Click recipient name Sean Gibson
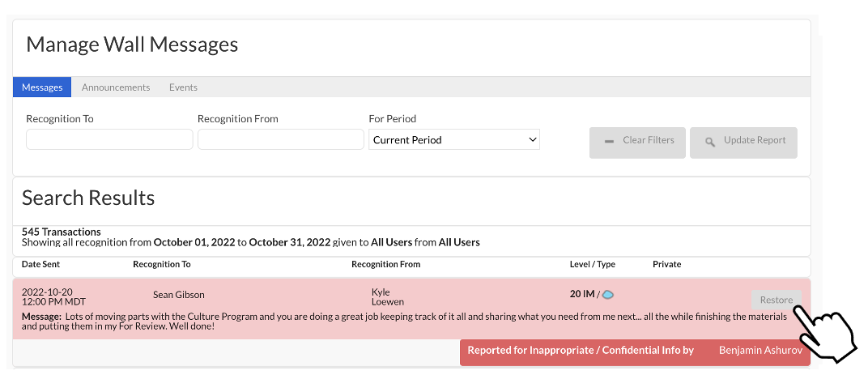Image resolution: width=868 pixels, height=392 pixels. coord(179,295)
